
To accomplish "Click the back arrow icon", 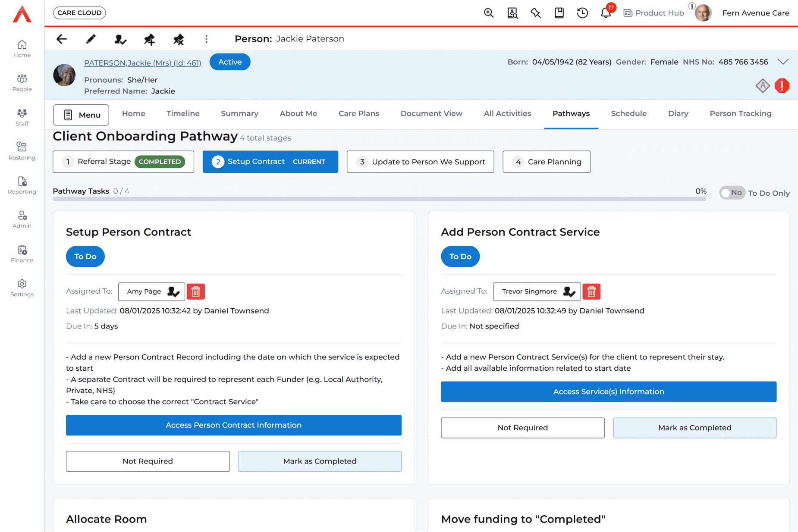I will click(x=62, y=39).
